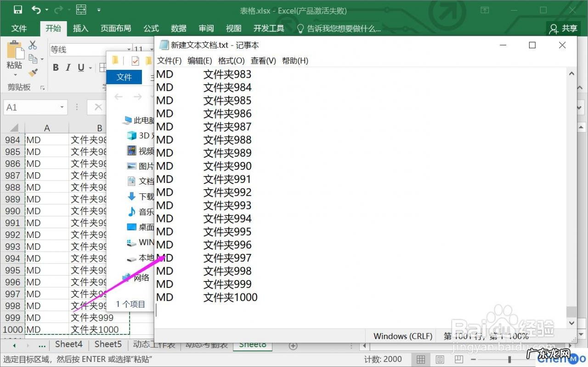Click the add new sheet plus icon
The width and height of the screenshot is (588, 367).
293,345
